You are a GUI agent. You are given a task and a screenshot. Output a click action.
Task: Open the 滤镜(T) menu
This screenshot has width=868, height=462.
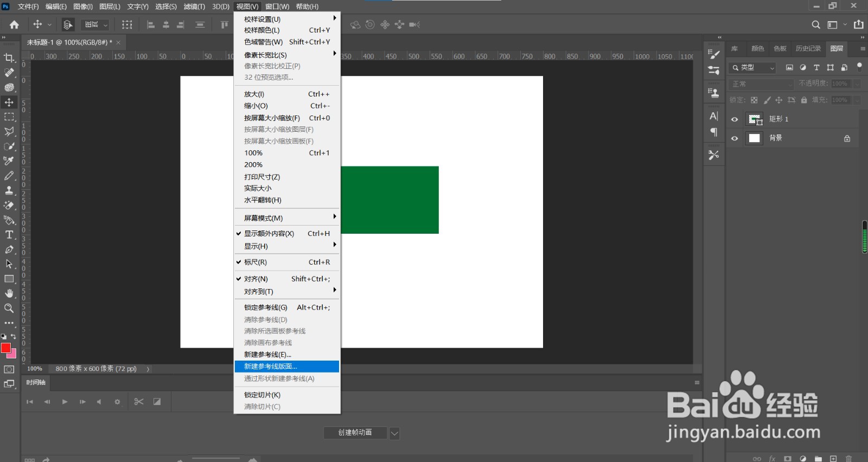[x=194, y=7]
